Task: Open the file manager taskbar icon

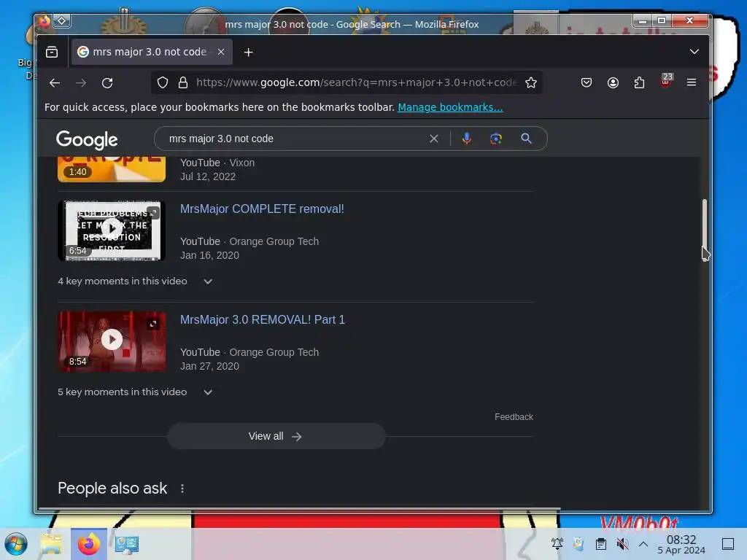Action: point(52,544)
